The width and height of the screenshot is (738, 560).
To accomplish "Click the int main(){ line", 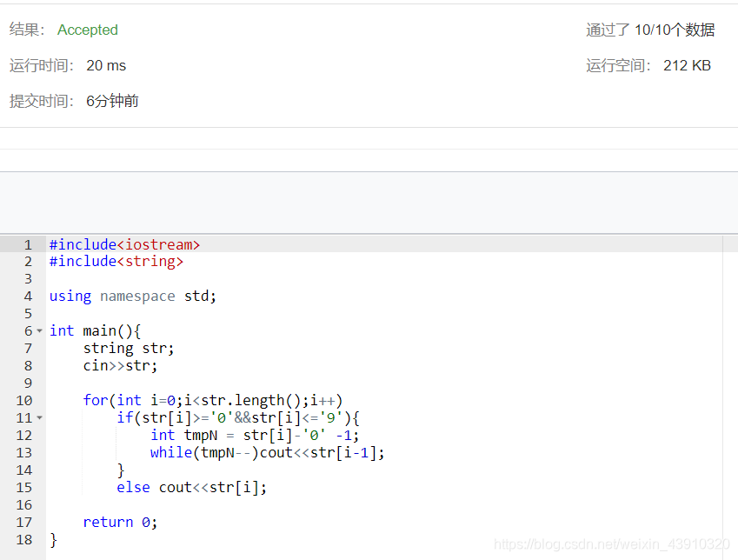I will [x=95, y=331].
